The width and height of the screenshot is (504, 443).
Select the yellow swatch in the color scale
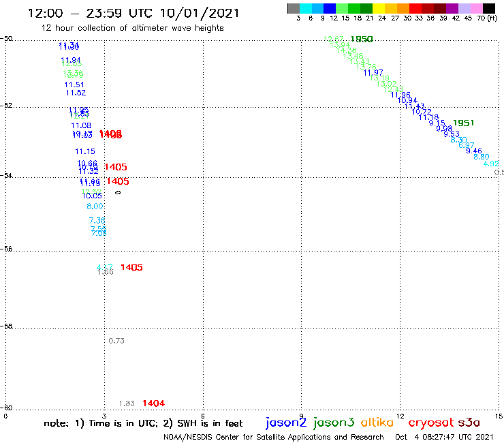(379, 8)
